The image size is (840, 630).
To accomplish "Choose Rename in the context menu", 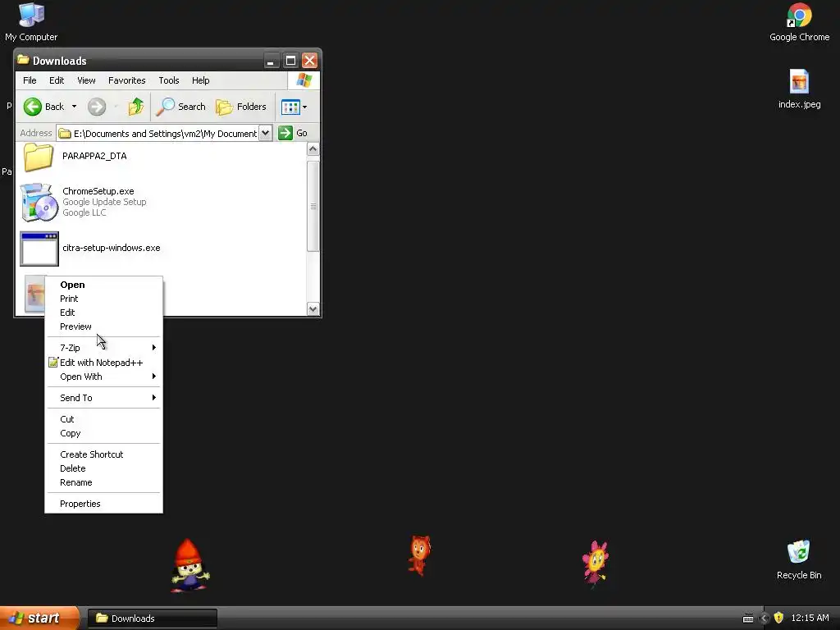I will pyautogui.click(x=104, y=482).
